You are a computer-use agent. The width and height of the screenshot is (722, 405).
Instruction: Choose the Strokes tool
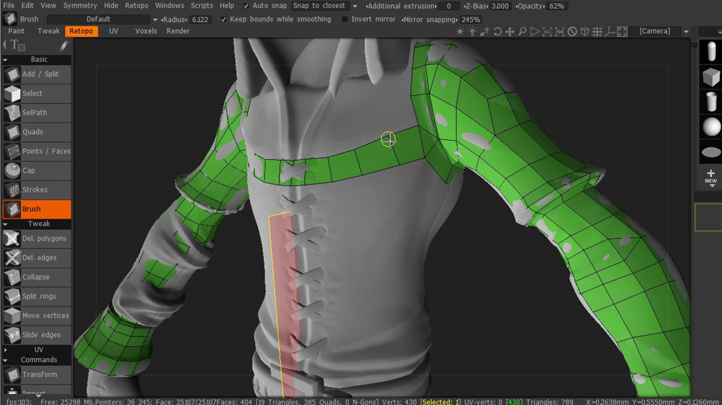(37, 190)
